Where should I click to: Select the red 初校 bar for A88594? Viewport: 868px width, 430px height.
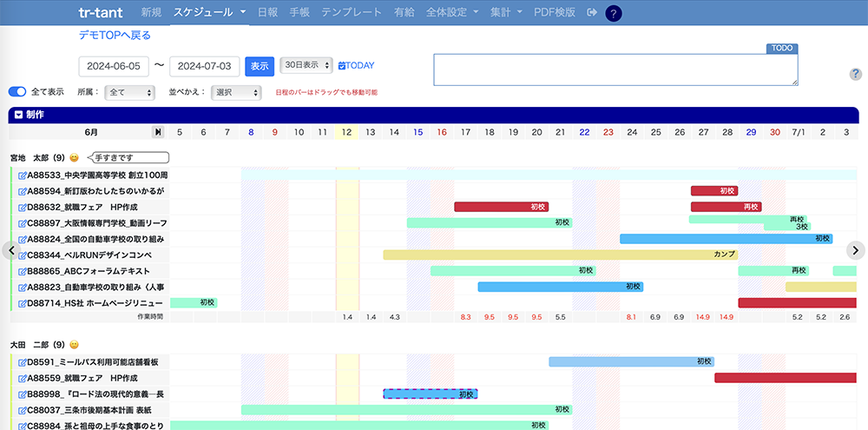[x=714, y=190]
